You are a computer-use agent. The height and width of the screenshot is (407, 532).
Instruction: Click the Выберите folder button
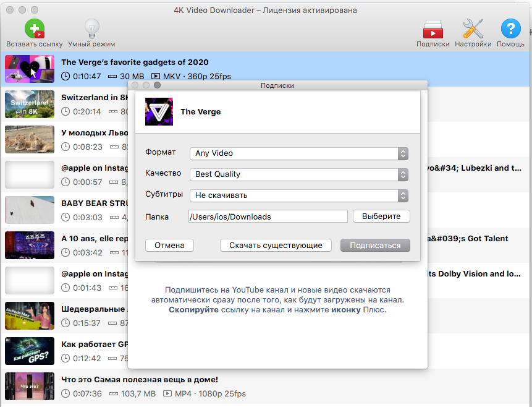point(381,216)
